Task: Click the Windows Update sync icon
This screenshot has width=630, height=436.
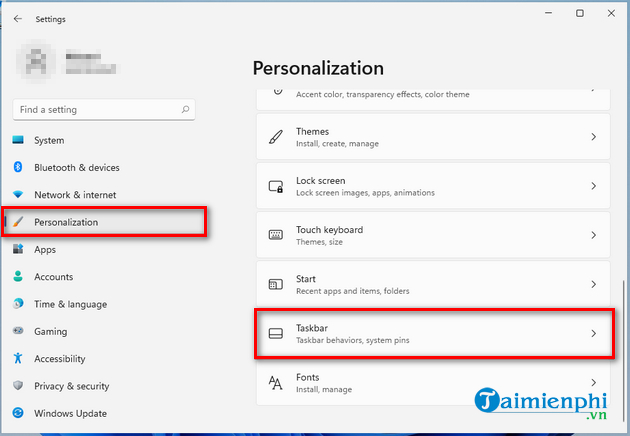Action: (18, 413)
